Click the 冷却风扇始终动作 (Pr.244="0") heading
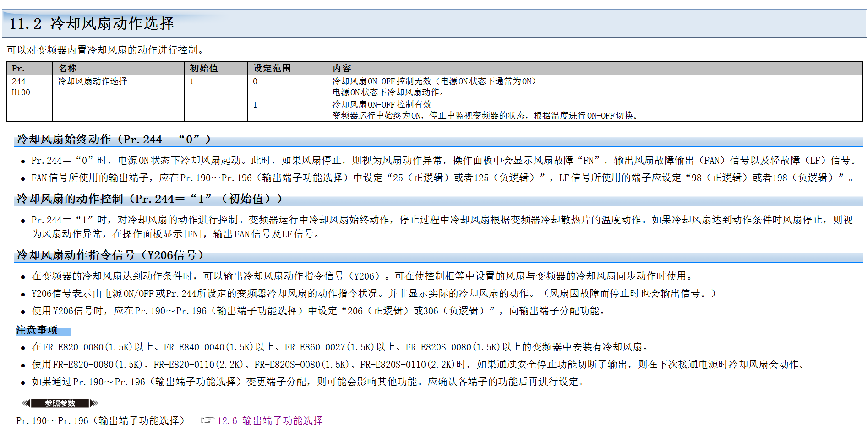The height and width of the screenshot is (442, 868). click(114, 140)
